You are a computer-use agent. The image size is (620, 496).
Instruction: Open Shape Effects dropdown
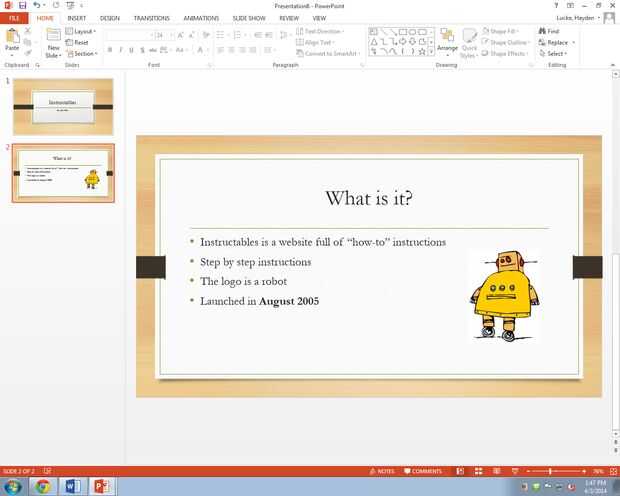505,53
